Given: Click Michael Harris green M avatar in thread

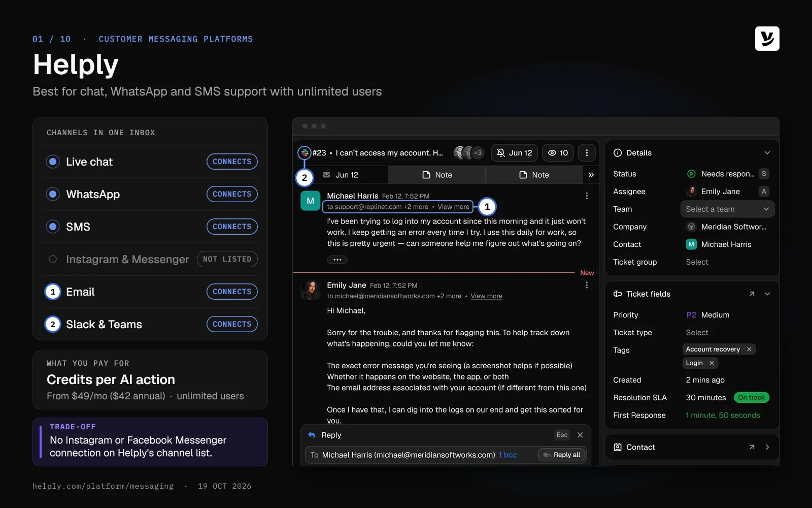Looking at the screenshot, I should click(311, 201).
